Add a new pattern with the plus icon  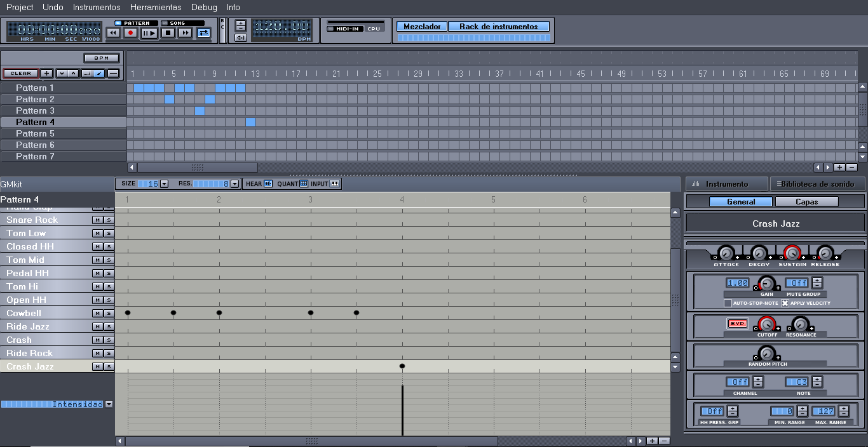point(47,73)
